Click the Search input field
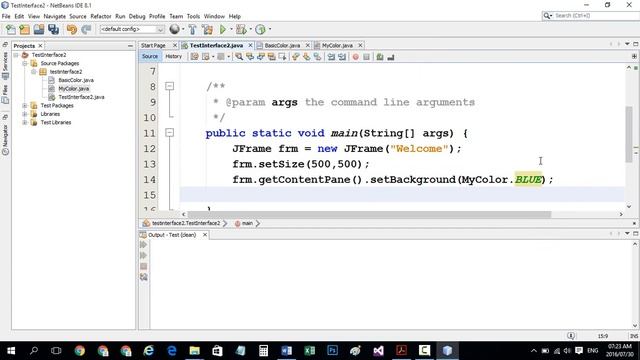Viewport: 640px width, 360px height. [596, 16]
